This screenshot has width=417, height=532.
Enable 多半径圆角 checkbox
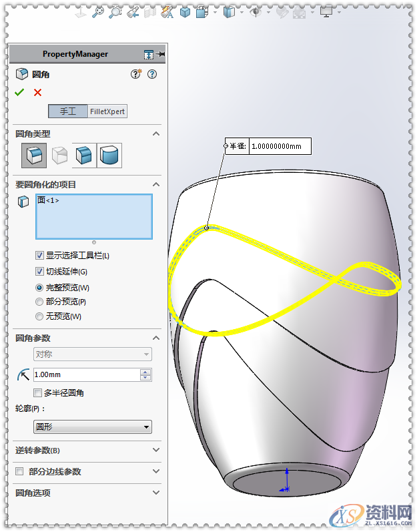click(x=37, y=393)
